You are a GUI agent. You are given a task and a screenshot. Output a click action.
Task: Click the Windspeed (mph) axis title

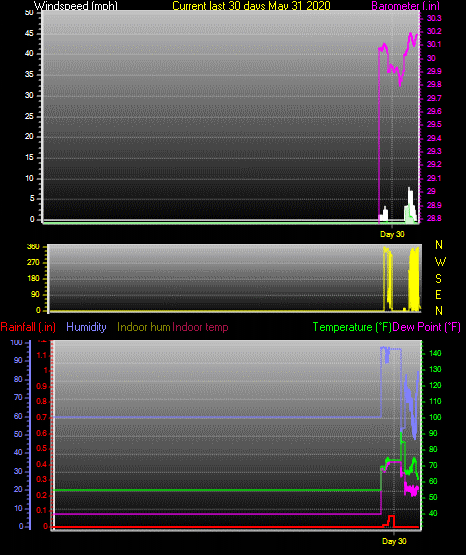coord(76,6)
